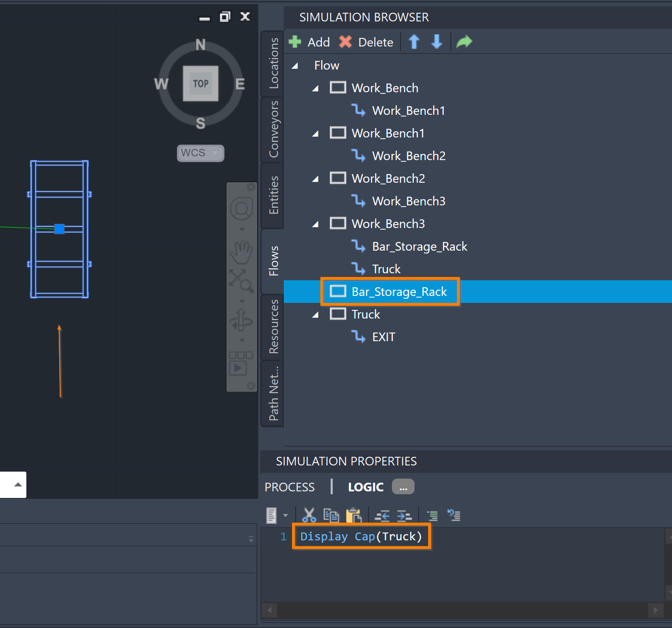Click the uncomment lines icon
The height and width of the screenshot is (628, 672).
pos(454,515)
